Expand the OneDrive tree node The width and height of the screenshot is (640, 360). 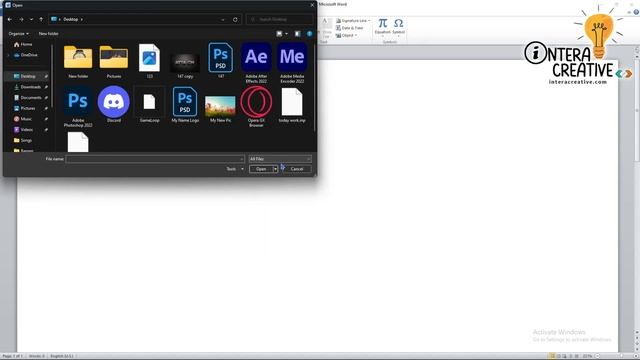coord(8,55)
